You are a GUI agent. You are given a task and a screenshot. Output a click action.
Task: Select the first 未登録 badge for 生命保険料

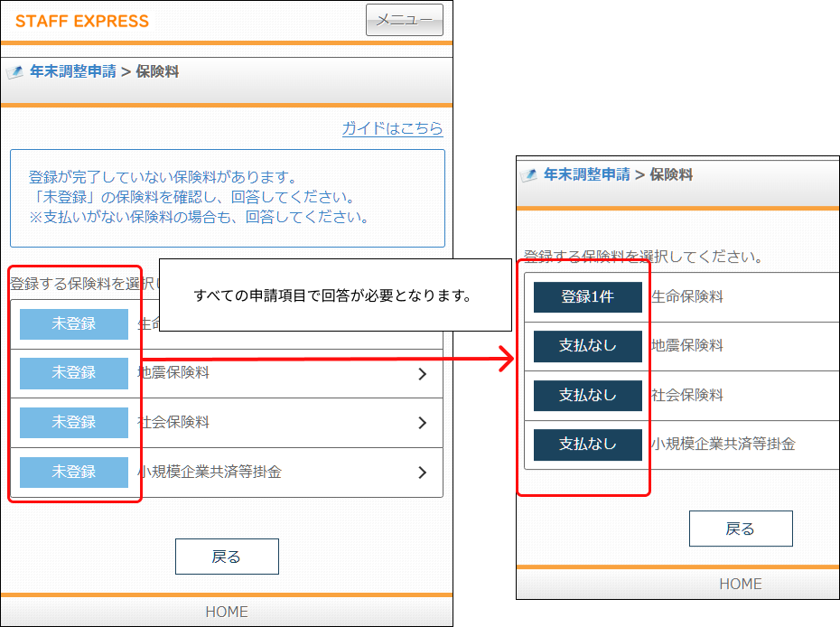pyautogui.click(x=74, y=323)
